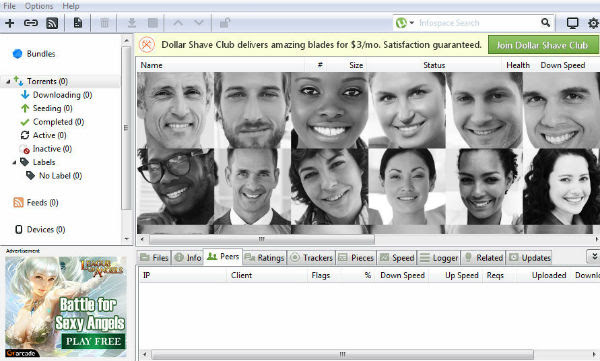Select Devices (0) in the sidebar
The width and height of the screenshot is (600, 361).
pos(46,229)
